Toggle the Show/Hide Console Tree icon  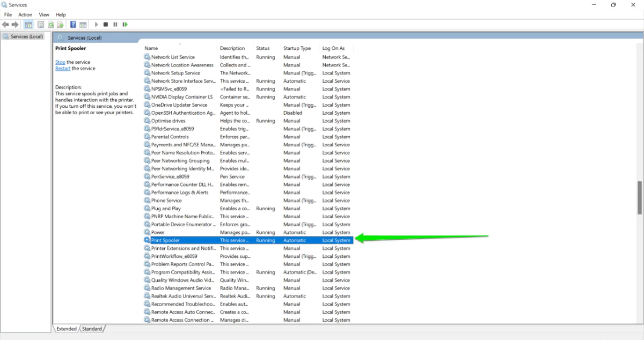click(28, 24)
